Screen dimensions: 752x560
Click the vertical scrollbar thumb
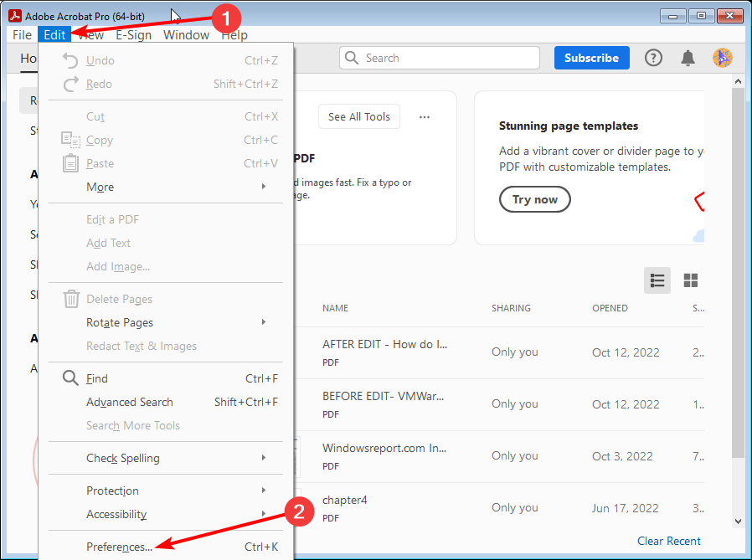tap(738, 272)
